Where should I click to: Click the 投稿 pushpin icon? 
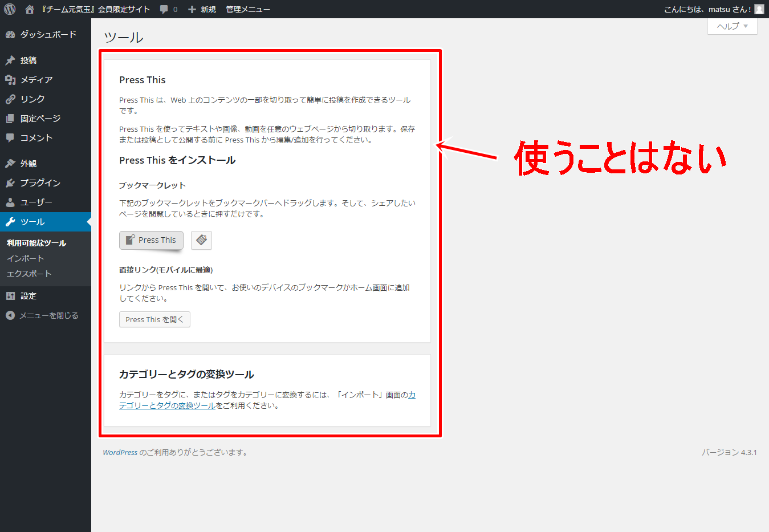(x=10, y=60)
